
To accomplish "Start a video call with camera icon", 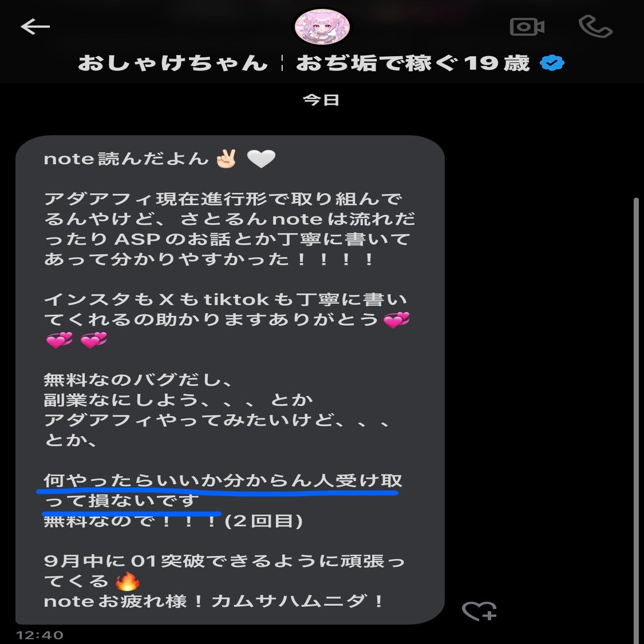I will (527, 27).
